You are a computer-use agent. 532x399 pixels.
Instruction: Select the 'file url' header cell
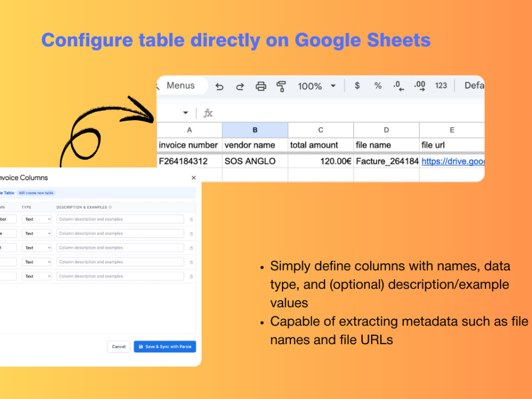[452, 145]
